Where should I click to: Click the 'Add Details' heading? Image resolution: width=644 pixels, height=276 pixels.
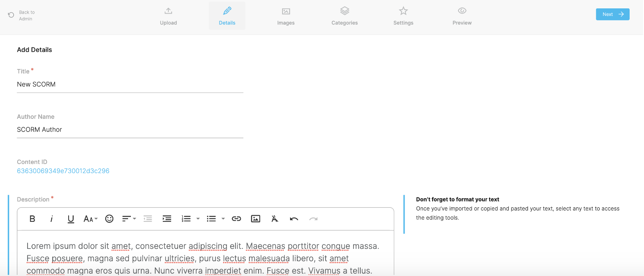click(x=34, y=50)
